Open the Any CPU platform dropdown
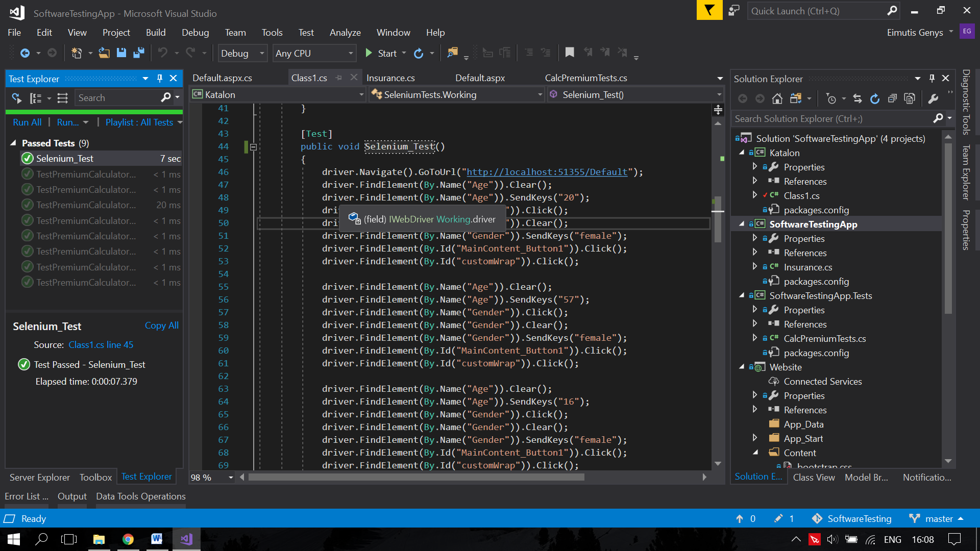The width and height of the screenshot is (980, 551). [x=314, y=53]
